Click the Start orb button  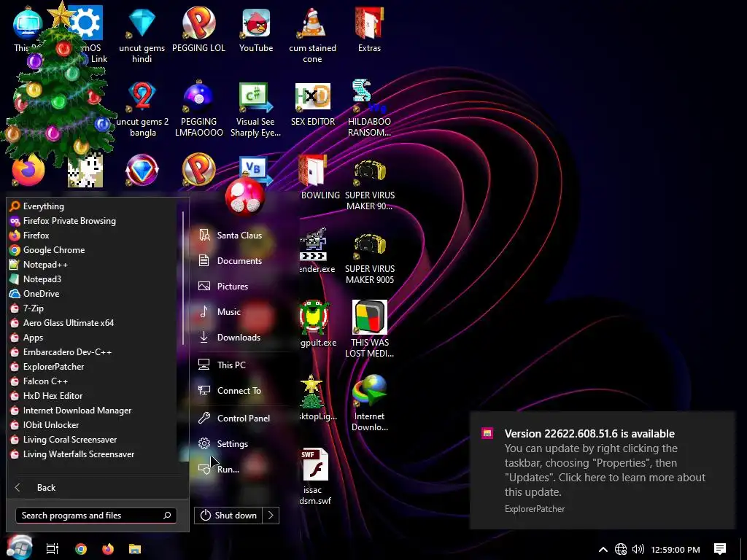19,548
